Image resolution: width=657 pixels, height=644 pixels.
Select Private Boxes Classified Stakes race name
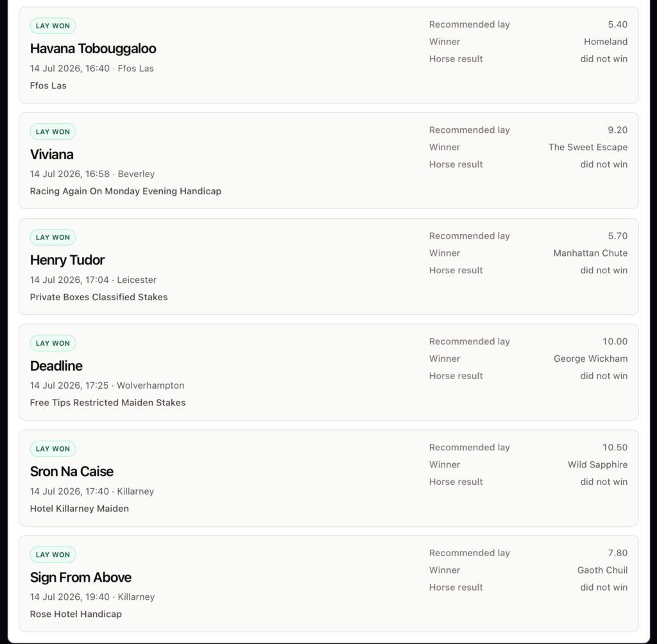coord(99,297)
